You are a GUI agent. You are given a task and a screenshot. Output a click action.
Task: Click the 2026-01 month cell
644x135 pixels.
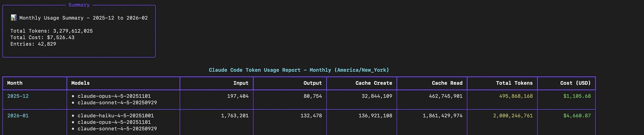(18, 116)
